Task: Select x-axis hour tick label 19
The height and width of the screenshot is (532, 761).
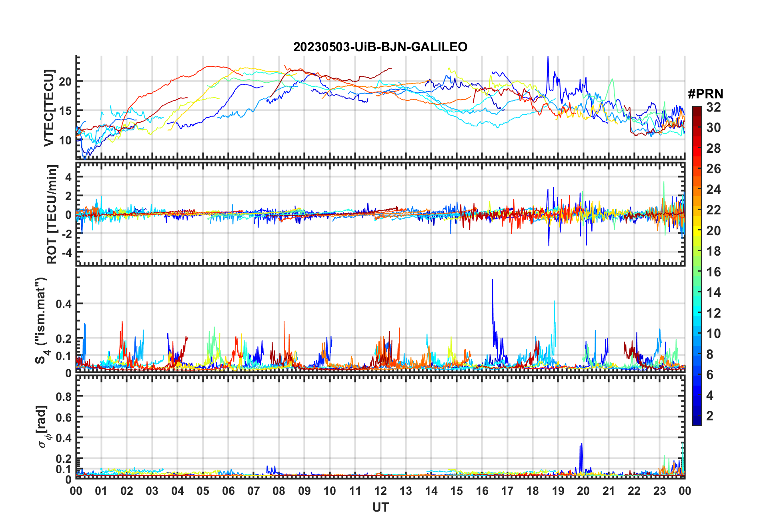Action: point(558,491)
